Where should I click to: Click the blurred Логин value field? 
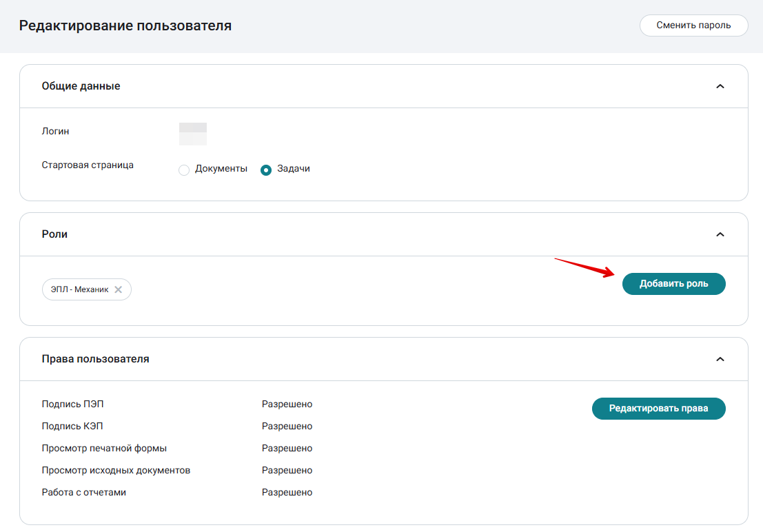(x=193, y=134)
